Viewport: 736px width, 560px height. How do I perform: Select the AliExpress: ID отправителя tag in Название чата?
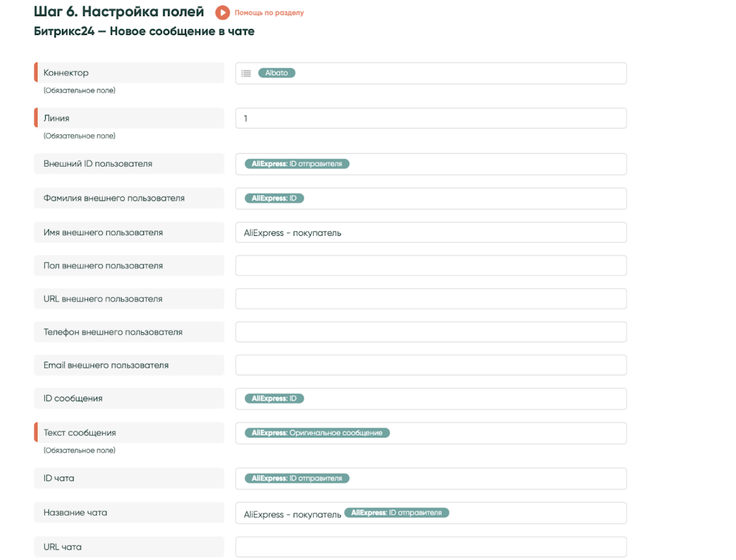point(397,513)
